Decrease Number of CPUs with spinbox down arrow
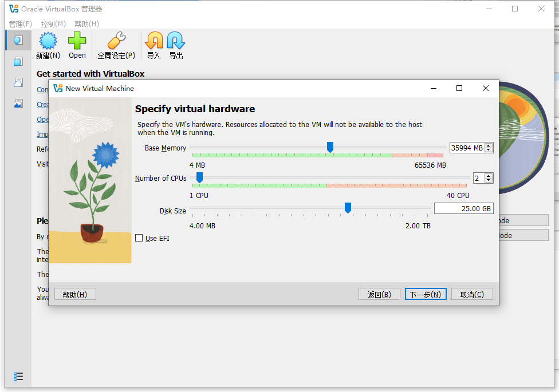Image resolution: width=559 pixels, height=392 pixels. tap(489, 180)
